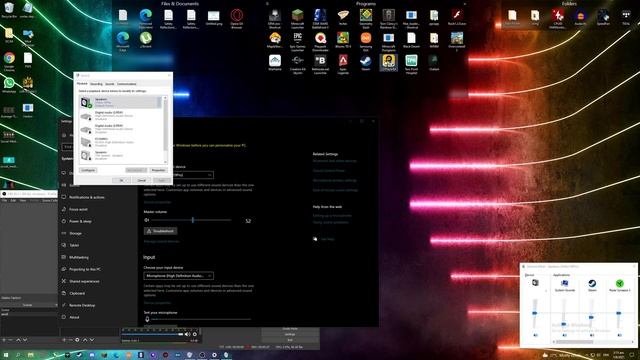The height and width of the screenshot is (360, 640).
Task: Open Bethesda.net Launcher icon
Action: click(320, 64)
